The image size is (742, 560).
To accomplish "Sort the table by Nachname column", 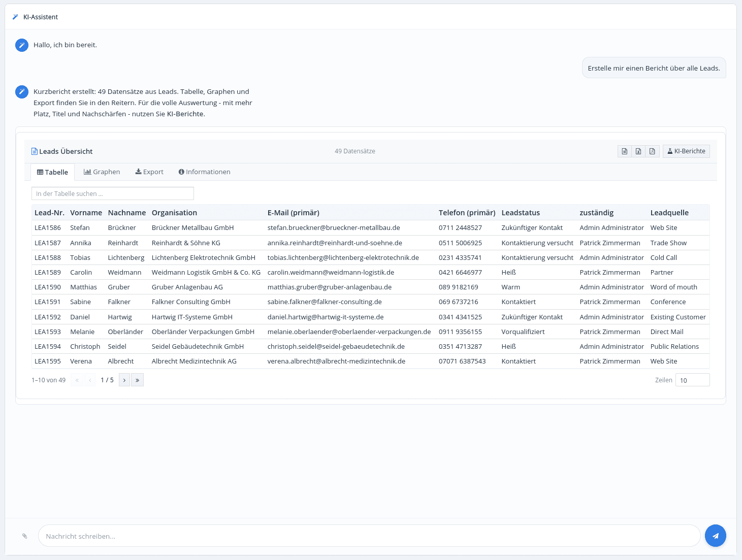I will [x=127, y=213].
